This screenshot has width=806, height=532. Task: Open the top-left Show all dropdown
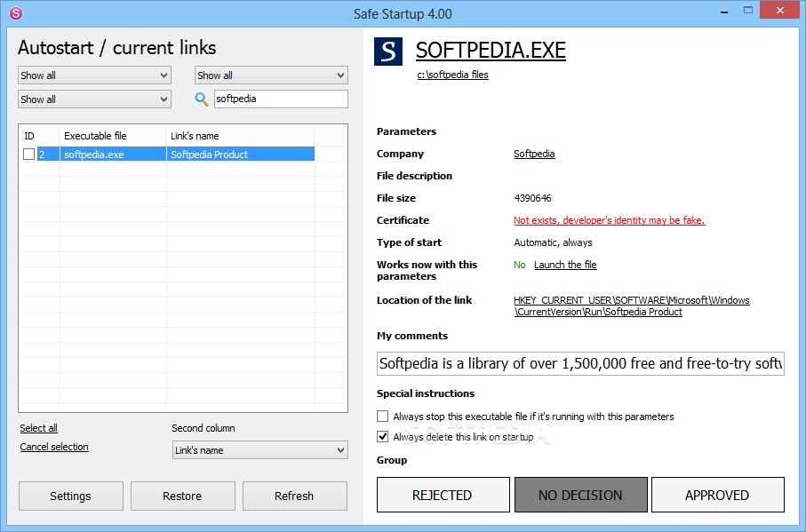[94, 75]
